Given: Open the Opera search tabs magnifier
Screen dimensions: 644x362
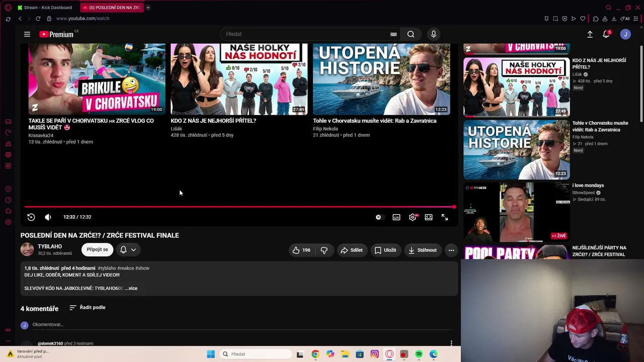Looking at the screenshot, I should [608, 8].
